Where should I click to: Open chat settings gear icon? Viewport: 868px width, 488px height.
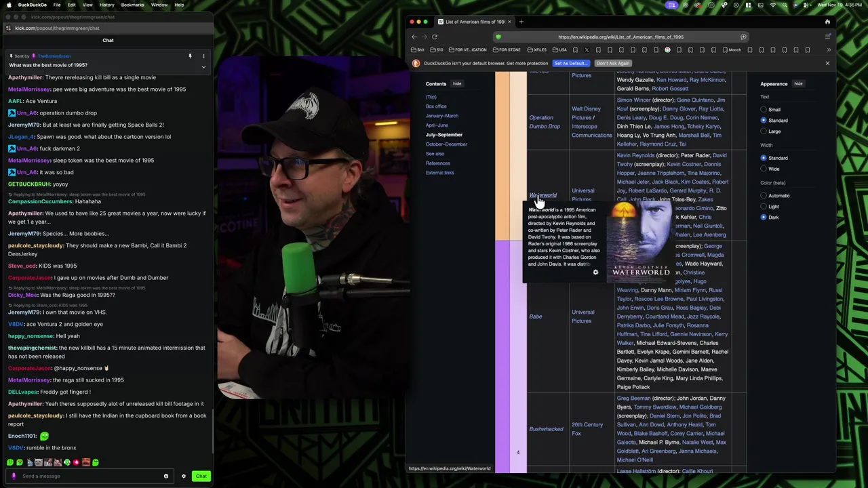click(183, 476)
